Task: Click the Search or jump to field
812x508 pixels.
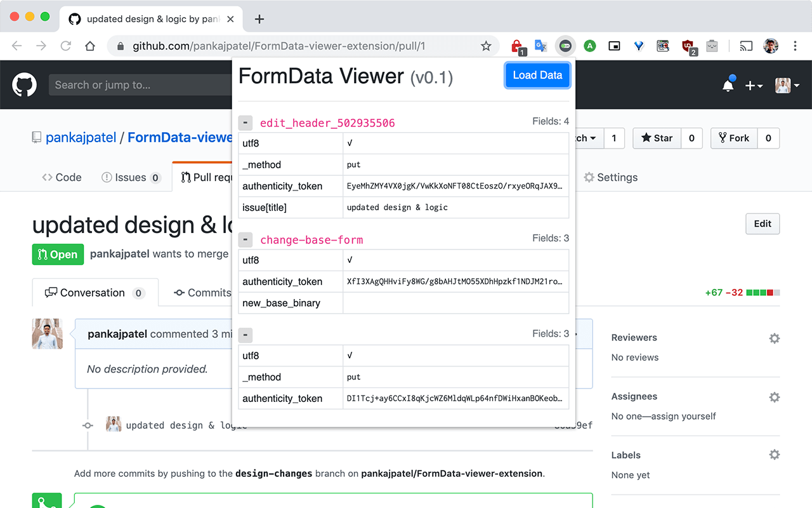Action: [x=140, y=85]
